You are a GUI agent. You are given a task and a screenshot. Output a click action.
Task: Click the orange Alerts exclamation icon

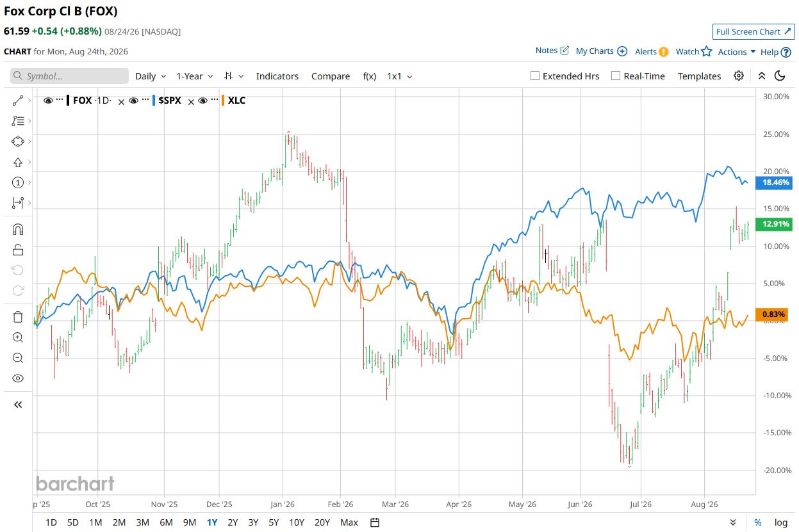664,51
